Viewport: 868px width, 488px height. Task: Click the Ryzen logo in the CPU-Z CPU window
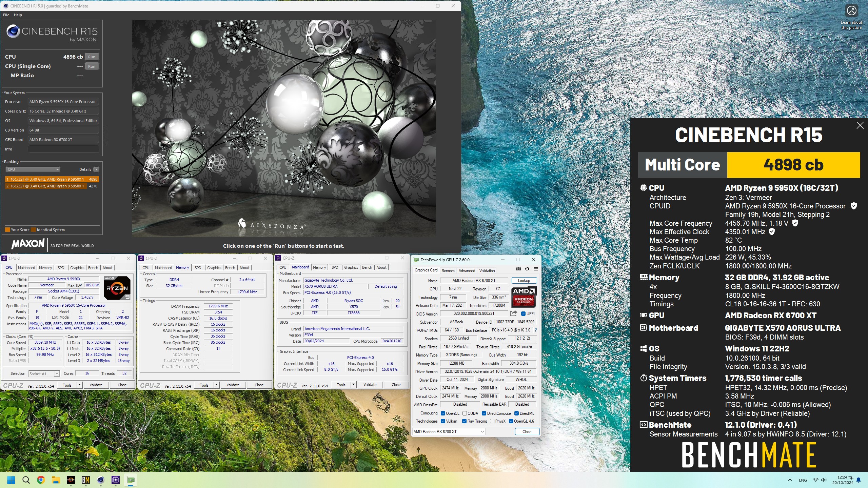[117, 288]
